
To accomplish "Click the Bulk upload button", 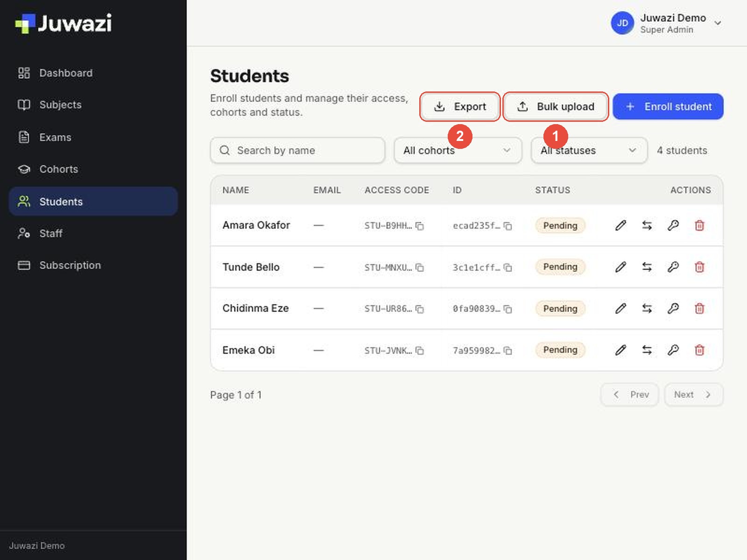I will 556,106.
